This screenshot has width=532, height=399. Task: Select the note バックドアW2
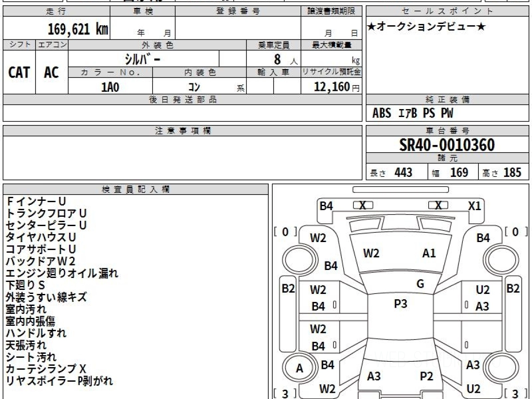click(41, 262)
